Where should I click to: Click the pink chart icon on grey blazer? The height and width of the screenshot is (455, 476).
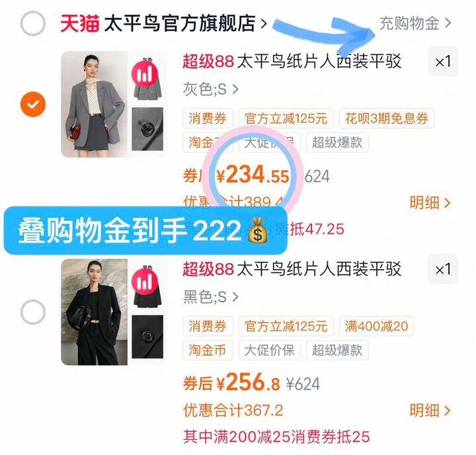[145, 75]
